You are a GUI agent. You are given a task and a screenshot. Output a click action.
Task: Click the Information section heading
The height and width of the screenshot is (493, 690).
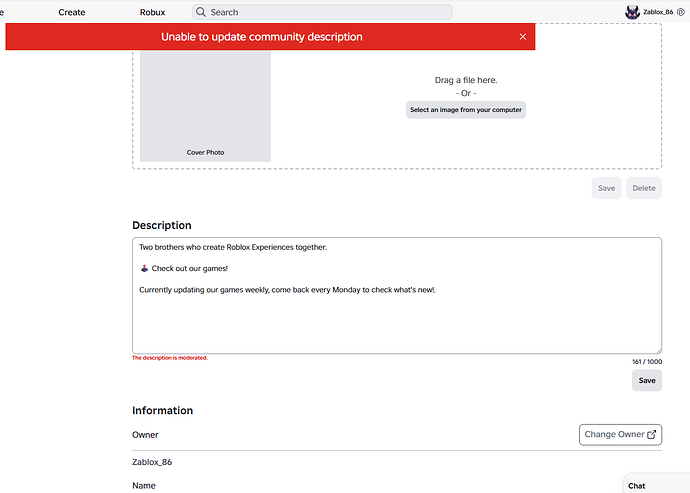[x=162, y=411]
